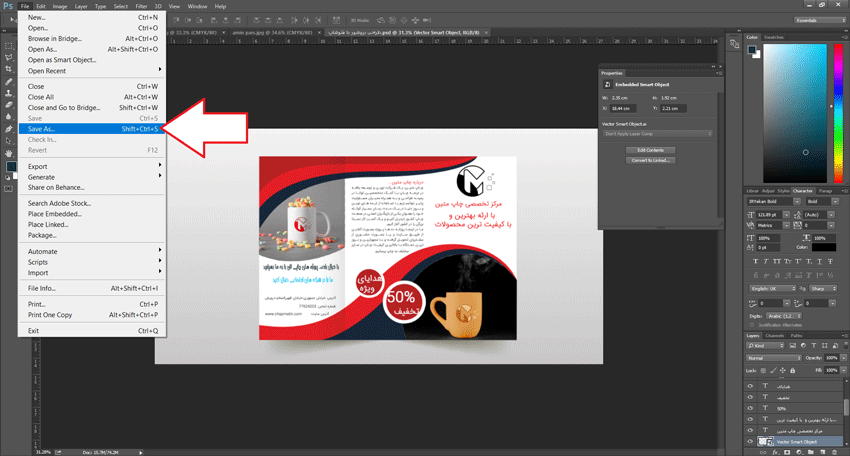Open the fx layer style icon
This screenshot has width=850, height=456.
775,452
